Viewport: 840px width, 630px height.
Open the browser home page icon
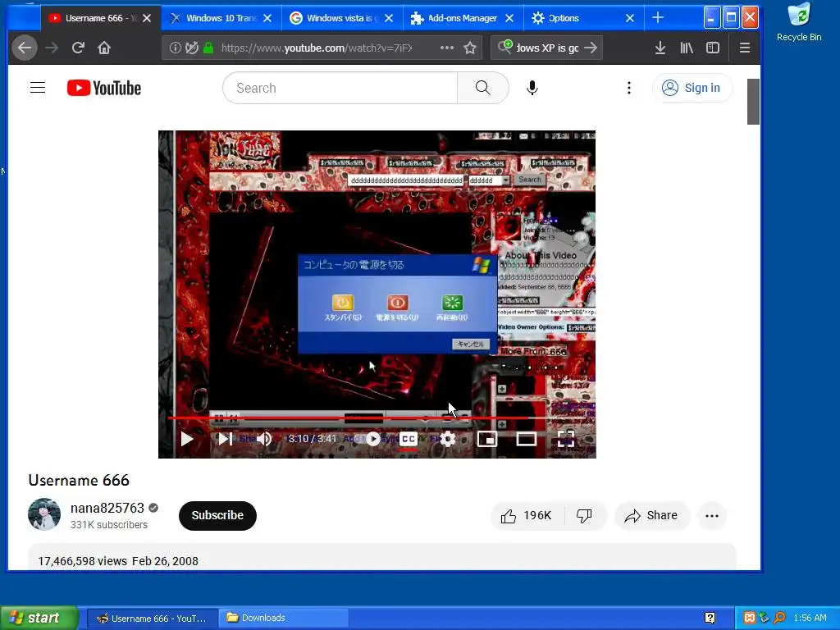coord(104,48)
